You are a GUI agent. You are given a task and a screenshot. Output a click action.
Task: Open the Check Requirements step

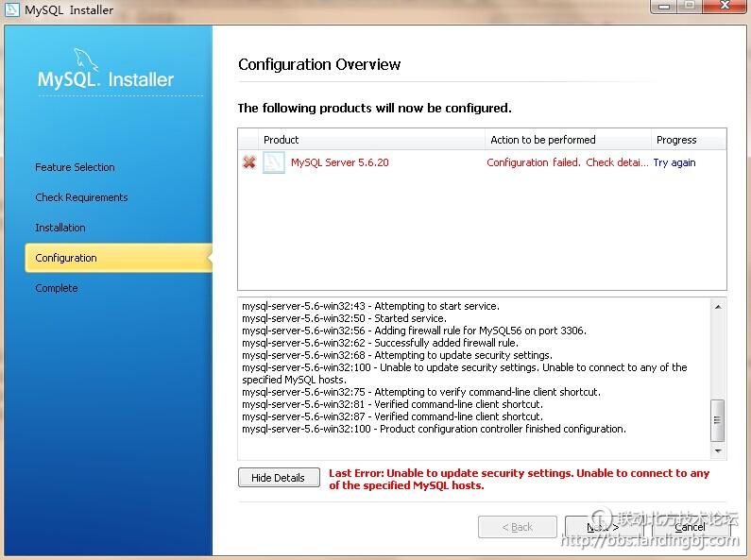pyautogui.click(x=81, y=197)
